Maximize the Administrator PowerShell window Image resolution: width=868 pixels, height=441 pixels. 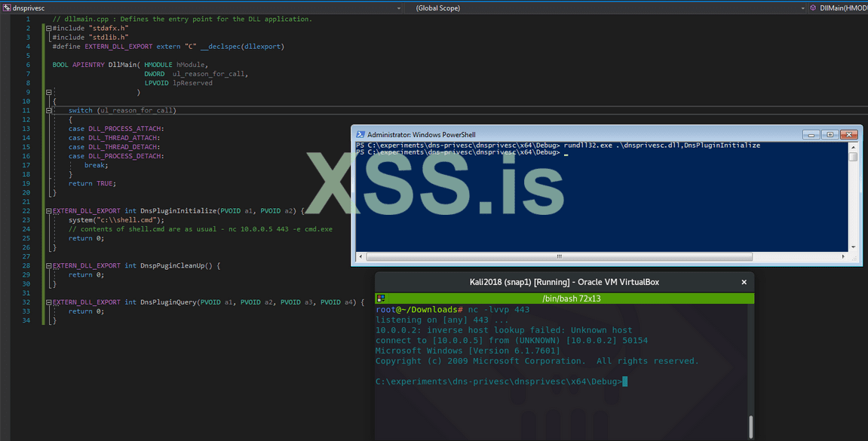pos(830,134)
